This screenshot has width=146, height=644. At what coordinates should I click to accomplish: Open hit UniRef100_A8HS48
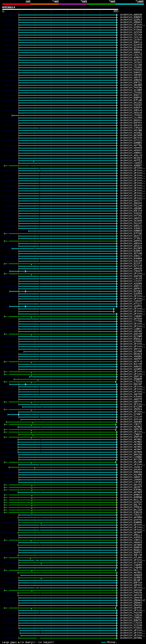pos(131,15)
